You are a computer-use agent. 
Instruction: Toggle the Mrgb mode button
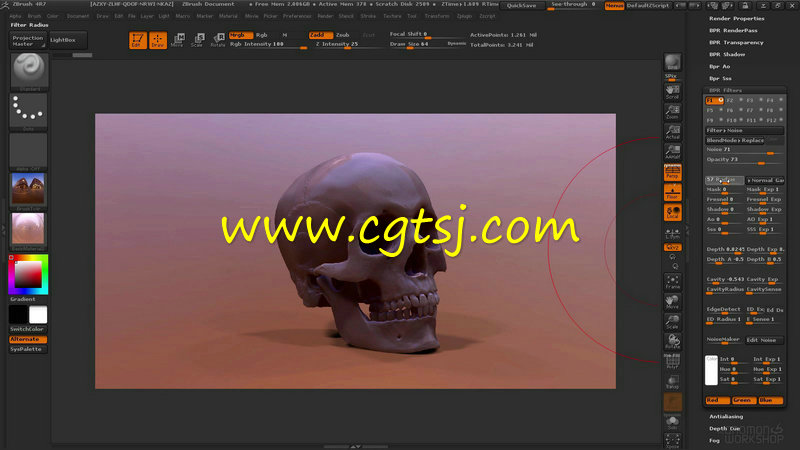240,35
